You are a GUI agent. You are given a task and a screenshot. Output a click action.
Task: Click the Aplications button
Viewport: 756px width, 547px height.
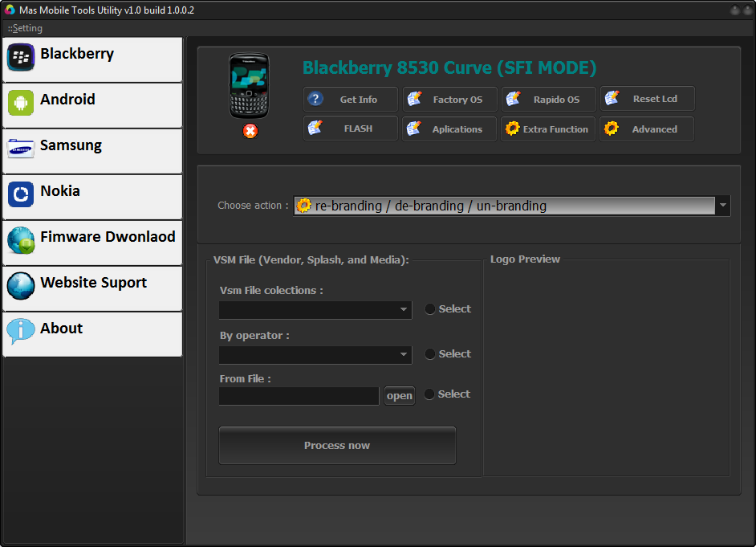(449, 129)
